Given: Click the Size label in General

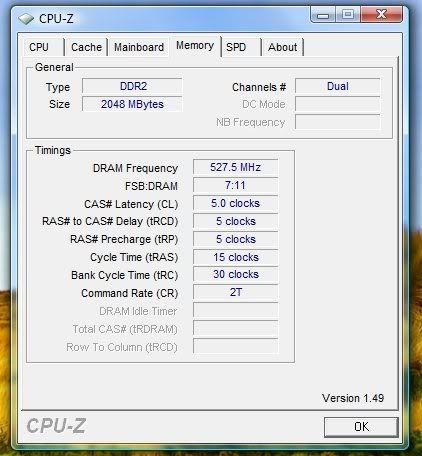Looking at the screenshot, I should coord(59,104).
